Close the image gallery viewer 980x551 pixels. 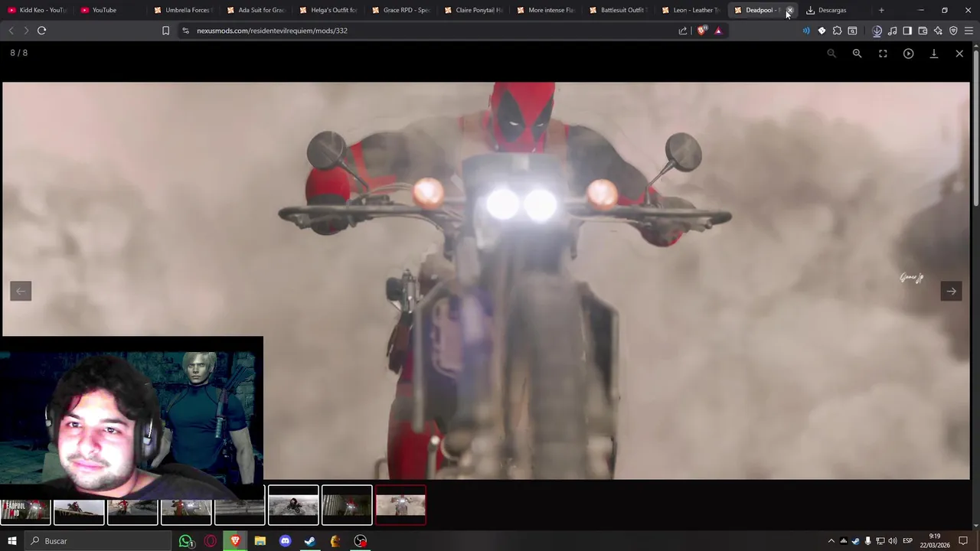(x=959, y=54)
